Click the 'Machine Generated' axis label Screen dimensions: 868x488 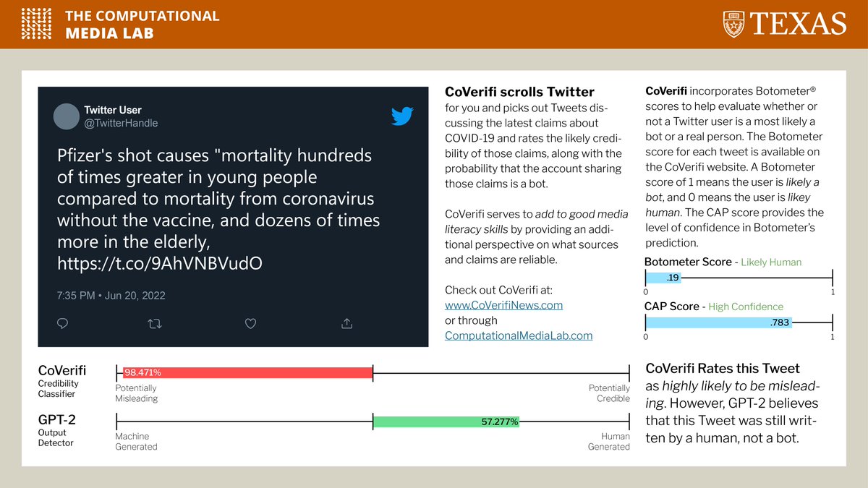pyautogui.click(x=136, y=442)
